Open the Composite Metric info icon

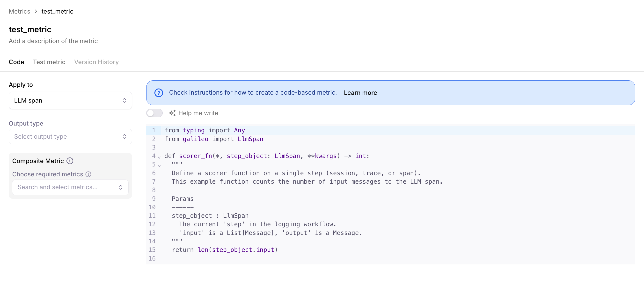pos(70,161)
